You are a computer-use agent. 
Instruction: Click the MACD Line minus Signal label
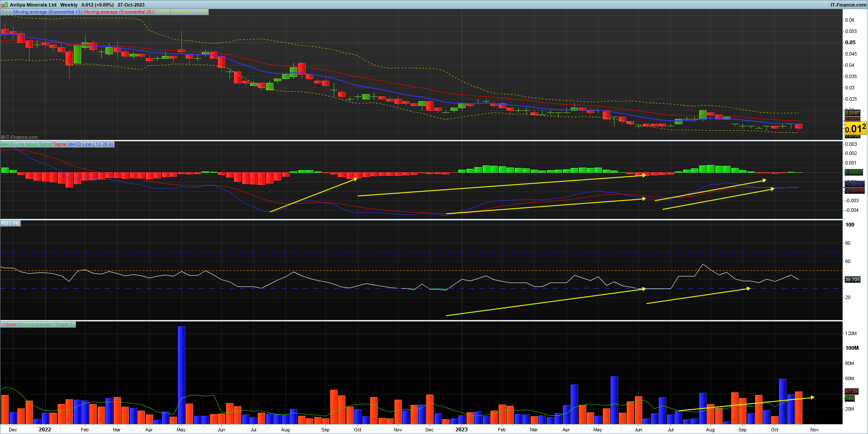point(26,144)
